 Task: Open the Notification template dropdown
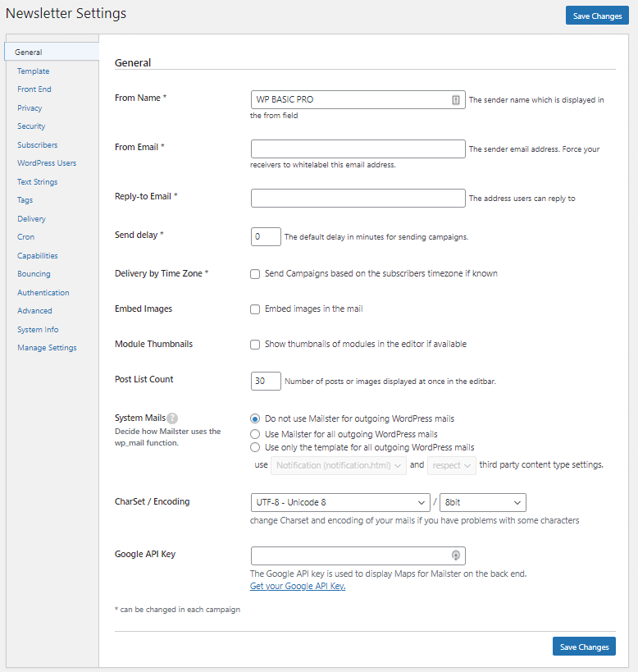click(339, 465)
